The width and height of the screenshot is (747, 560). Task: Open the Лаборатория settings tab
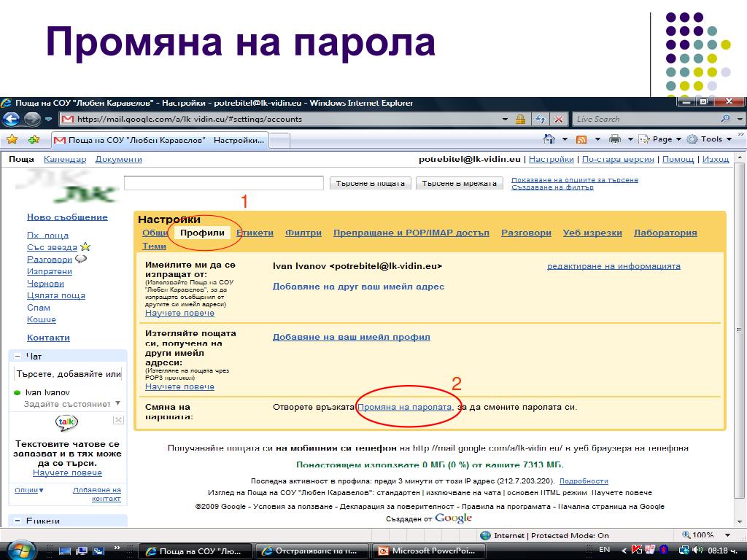tap(665, 233)
